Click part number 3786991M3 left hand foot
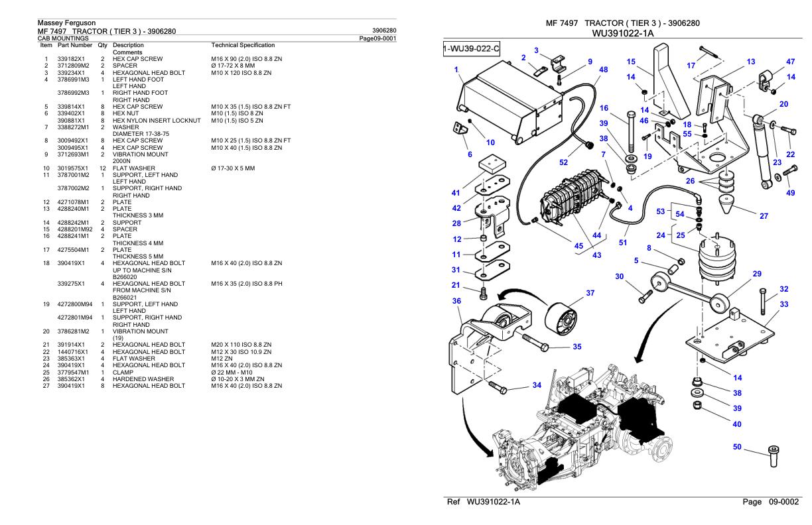 pyautogui.click(x=74, y=79)
